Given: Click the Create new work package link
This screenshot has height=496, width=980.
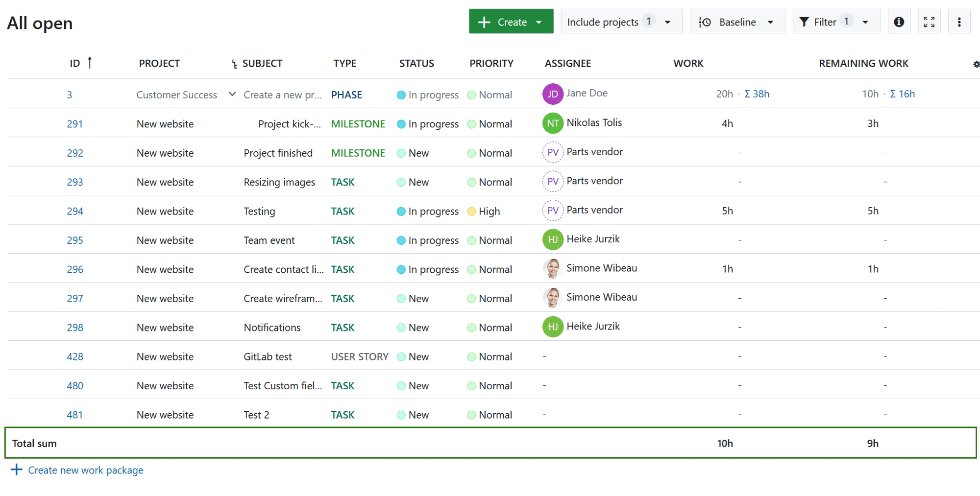Looking at the screenshot, I should (x=85, y=470).
